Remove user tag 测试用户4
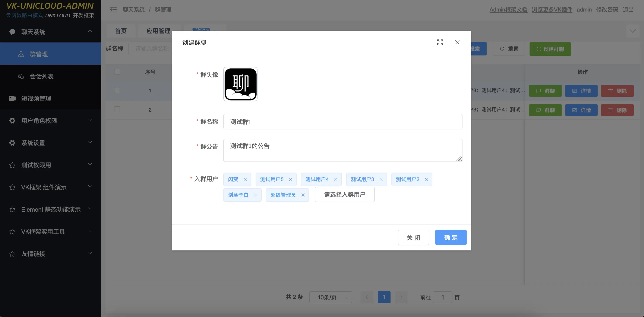This screenshot has height=317, width=644. [336, 179]
